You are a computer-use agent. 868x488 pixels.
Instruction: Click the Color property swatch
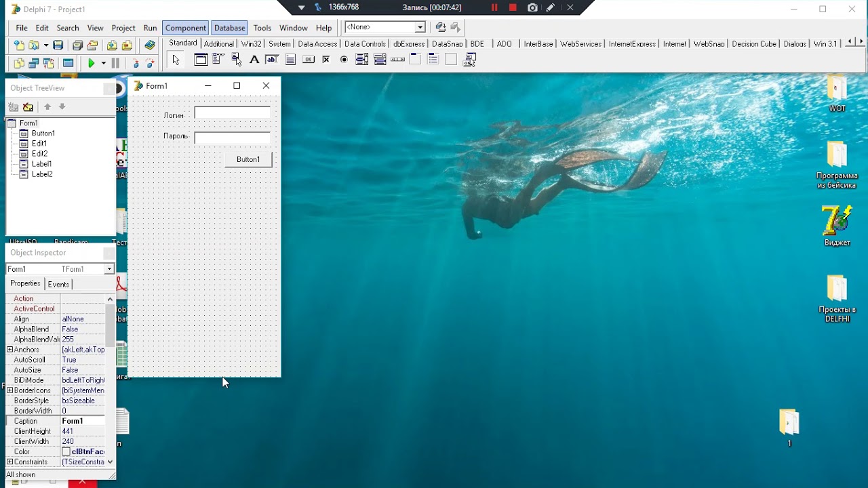pos(66,451)
